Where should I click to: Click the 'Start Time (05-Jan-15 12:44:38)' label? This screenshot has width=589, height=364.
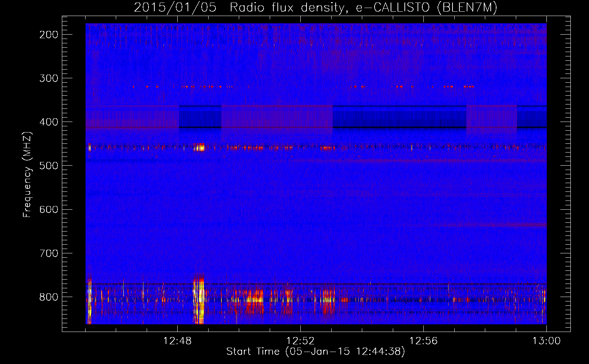pyautogui.click(x=316, y=352)
